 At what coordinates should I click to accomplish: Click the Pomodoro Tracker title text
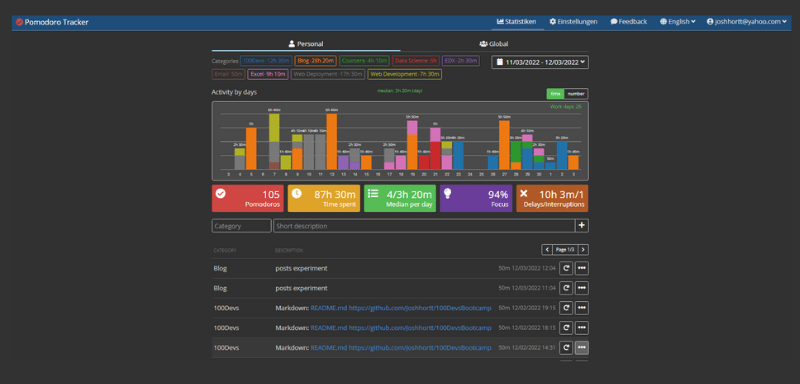click(x=57, y=22)
